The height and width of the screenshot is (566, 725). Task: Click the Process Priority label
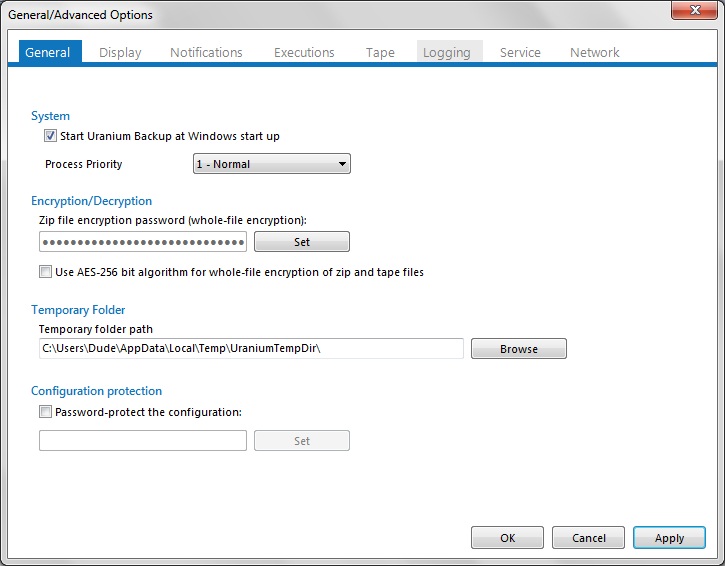point(84,164)
